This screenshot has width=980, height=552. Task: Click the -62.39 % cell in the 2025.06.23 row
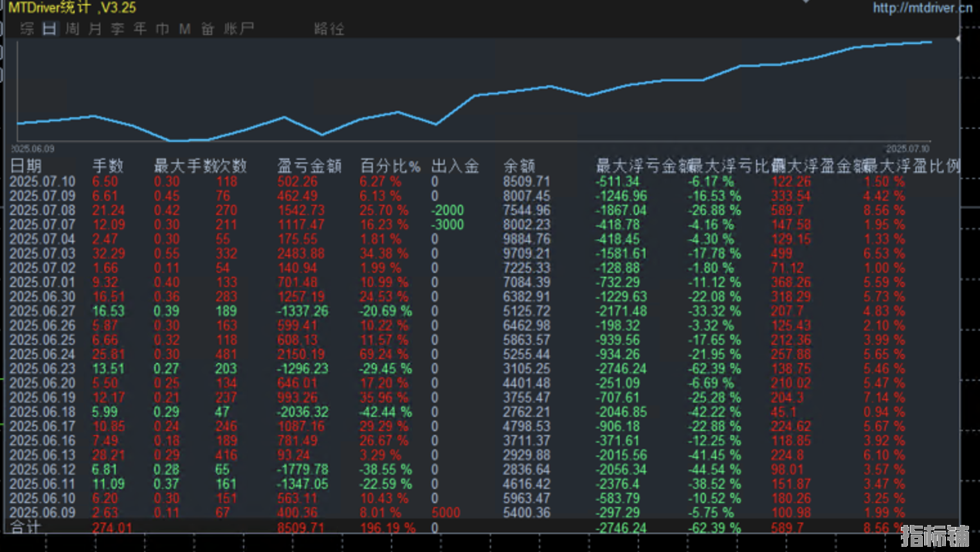(715, 369)
